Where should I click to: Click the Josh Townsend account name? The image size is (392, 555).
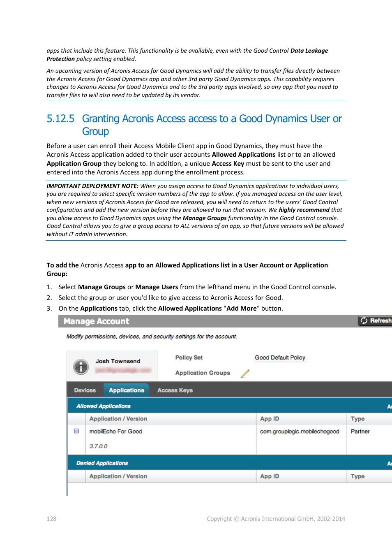118,361
